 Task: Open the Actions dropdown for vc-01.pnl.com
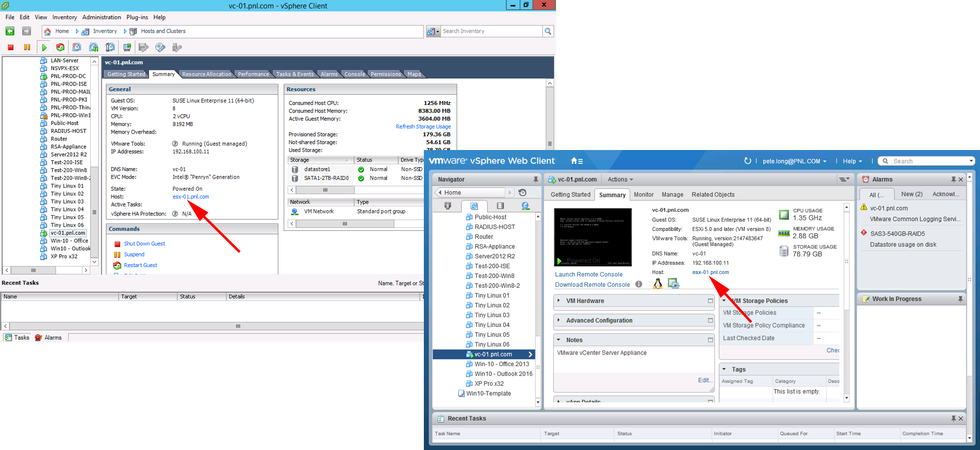click(x=620, y=179)
